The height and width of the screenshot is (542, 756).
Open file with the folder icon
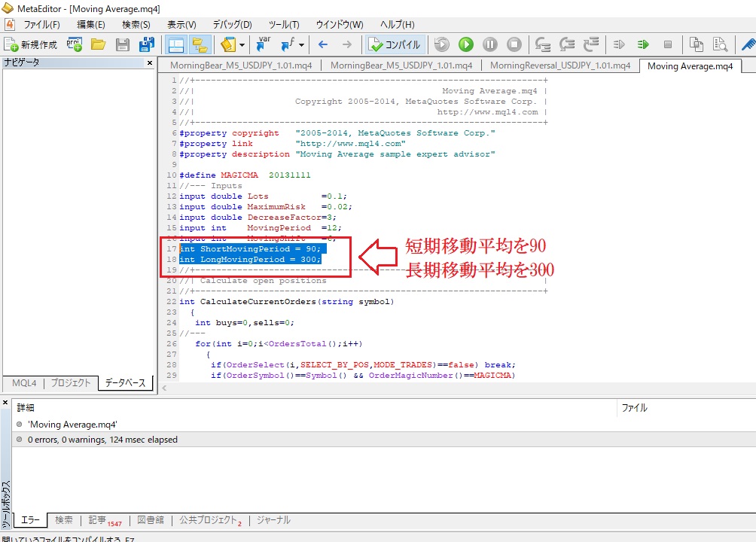point(99,45)
